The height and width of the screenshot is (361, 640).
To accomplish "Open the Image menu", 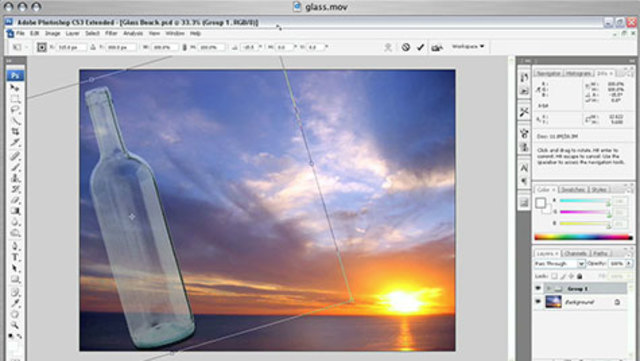I will pyautogui.click(x=52, y=33).
